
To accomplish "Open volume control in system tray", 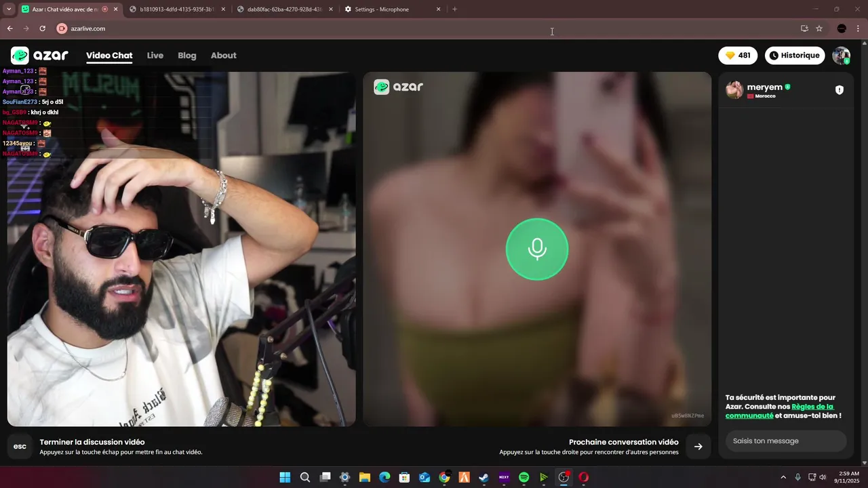I will [823, 477].
